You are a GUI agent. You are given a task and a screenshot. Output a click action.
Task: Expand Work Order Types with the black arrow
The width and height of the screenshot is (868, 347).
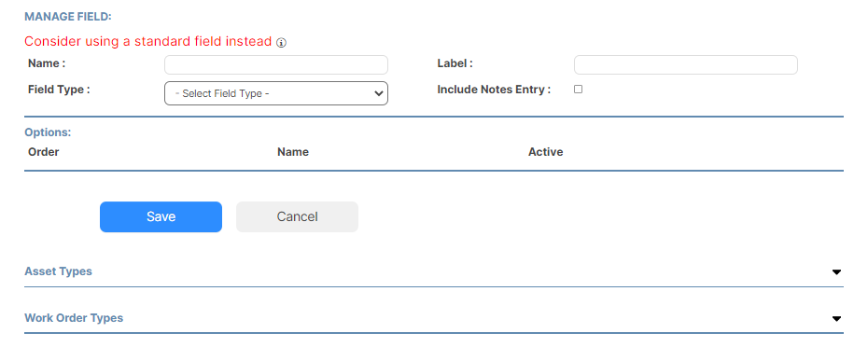pos(836,319)
